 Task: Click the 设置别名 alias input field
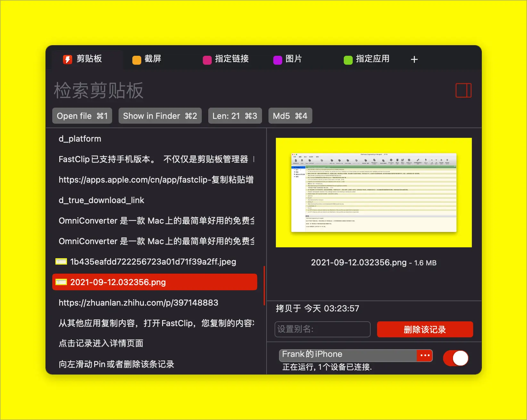322,329
